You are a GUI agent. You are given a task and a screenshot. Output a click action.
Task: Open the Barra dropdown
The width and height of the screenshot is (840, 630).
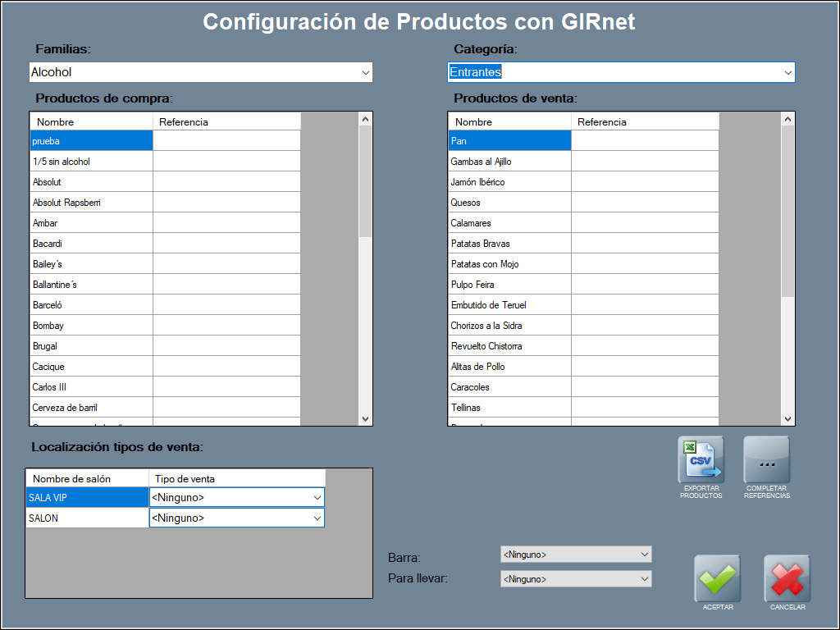point(643,555)
